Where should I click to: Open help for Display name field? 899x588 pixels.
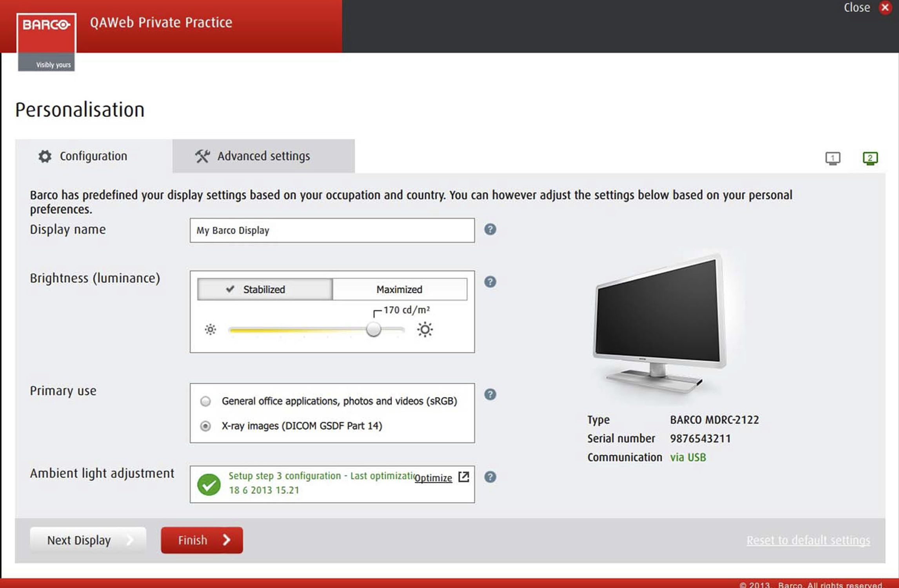pyautogui.click(x=490, y=229)
